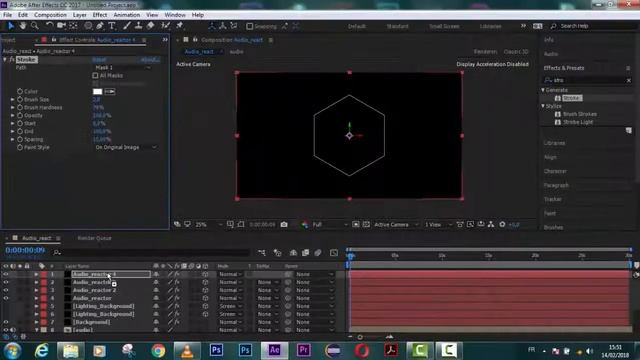The height and width of the screenshot is (360, 640).
Task: Click red label swatch of layer 3
Action: [x=44, y=290]
